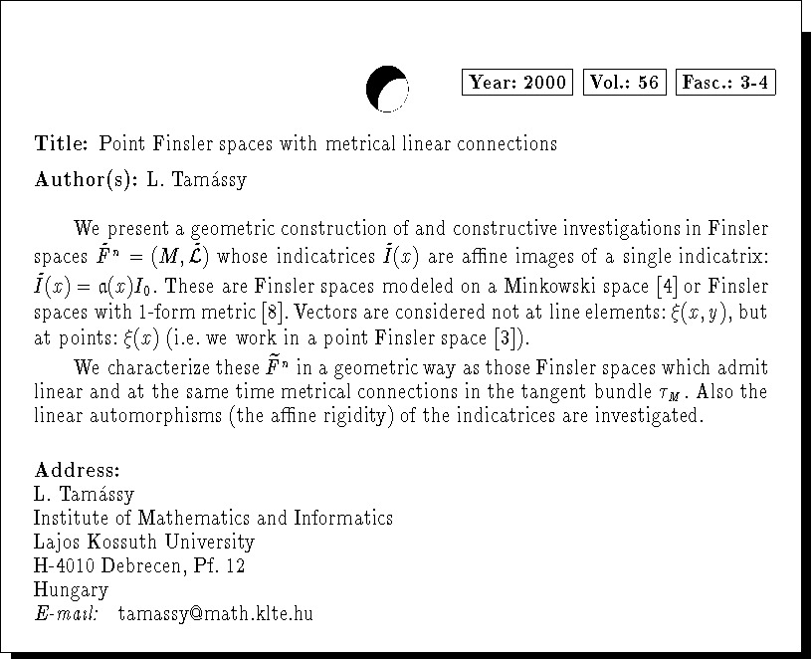Click the email address tamassy@math.klte.hu
The image size is (812, 659).
(215, 613)
